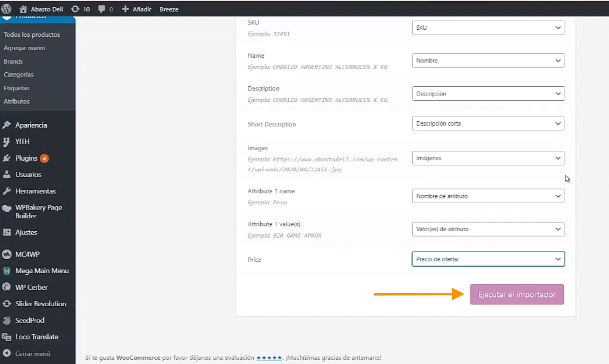Expand the SKU mapping dropdown
The width and height of the screenshot is (609, 364).
[488, 28]
